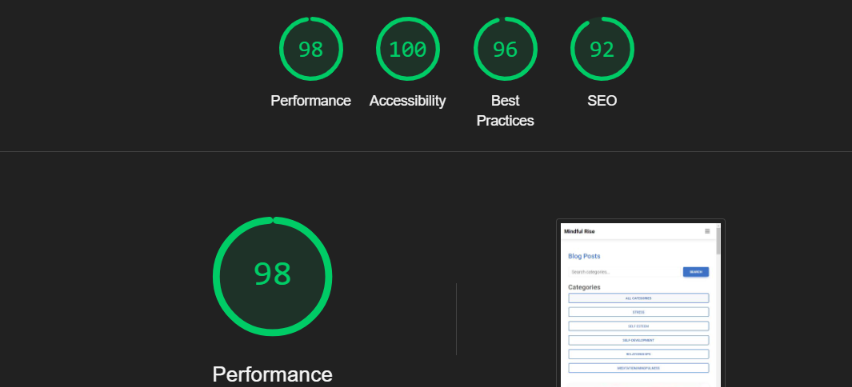Open the hamburger menu in the page preview
This screenshot has width=852, height=387.
[x=707, y=231]
